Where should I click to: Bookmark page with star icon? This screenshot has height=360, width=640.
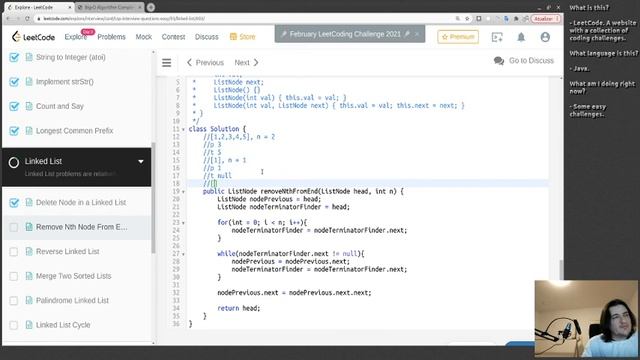(467, 18)
